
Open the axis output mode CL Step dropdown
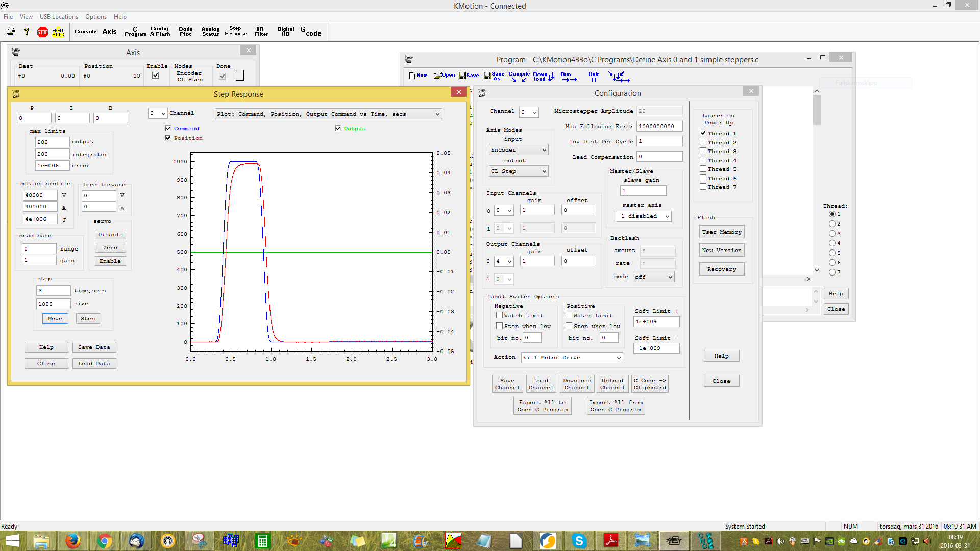coord(518,171)
